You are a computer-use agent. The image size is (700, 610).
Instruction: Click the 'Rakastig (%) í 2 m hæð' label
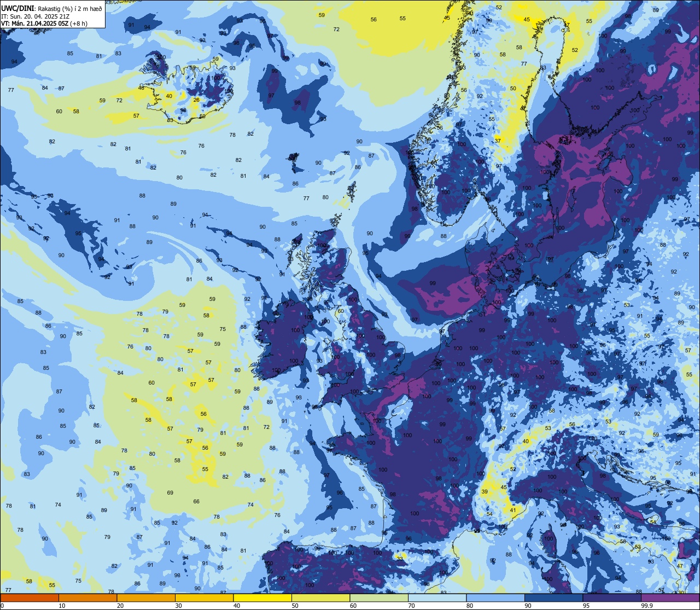click(x=69, y=8)
